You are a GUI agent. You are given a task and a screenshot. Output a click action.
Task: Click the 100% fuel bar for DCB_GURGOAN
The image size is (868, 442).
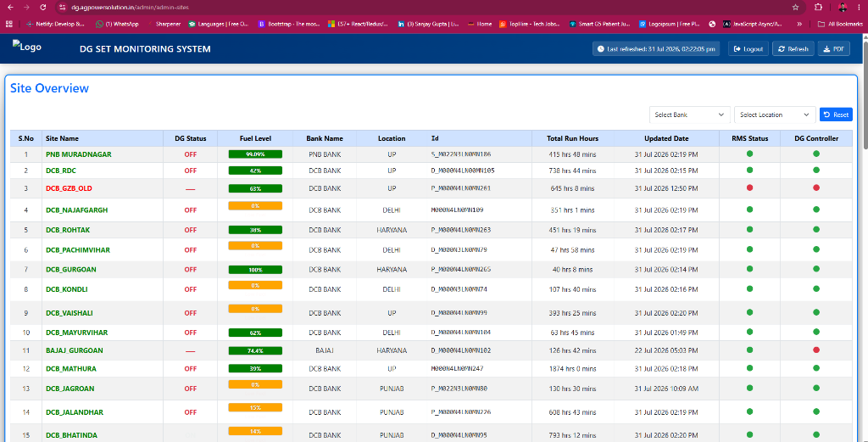(x=255, y=270)
